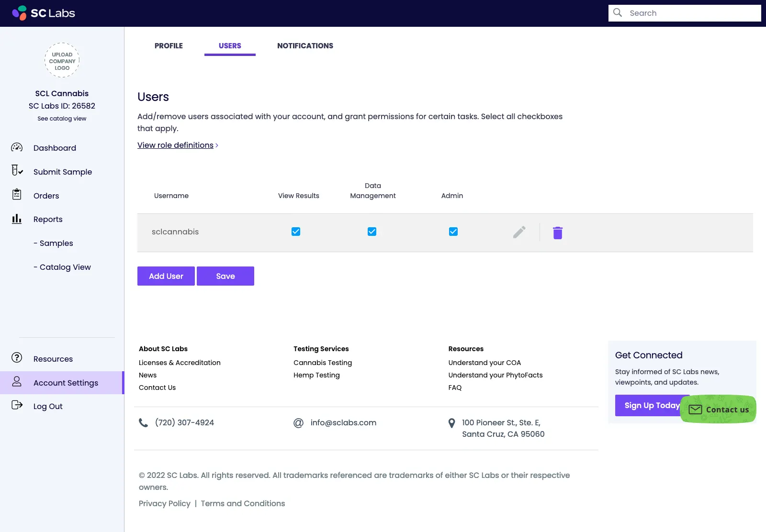766x532 pixels.
Task: Open the Contact us chat button
Action: pos(718,409)
